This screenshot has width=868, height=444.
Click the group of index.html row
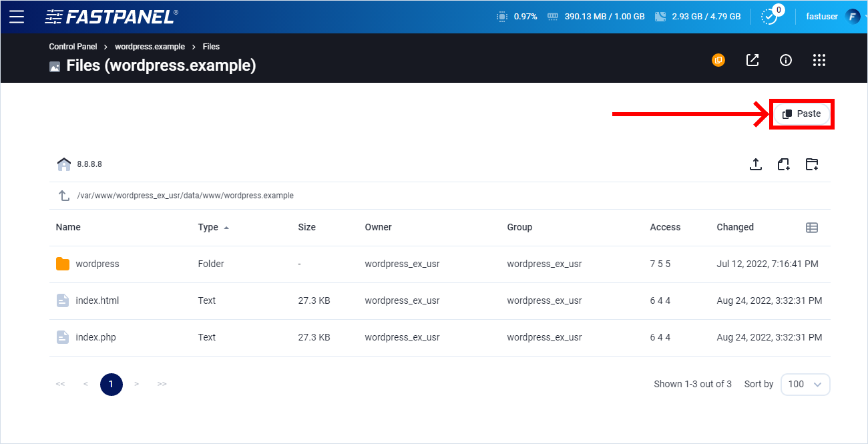544,300
